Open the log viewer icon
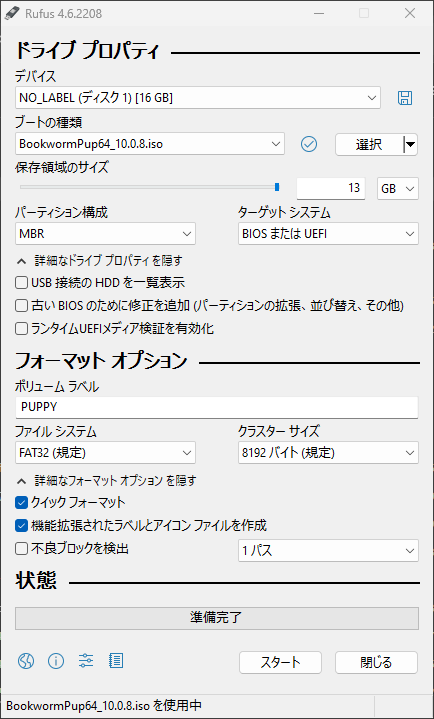This screenshot has width=434, height=719. pos(116,661)
